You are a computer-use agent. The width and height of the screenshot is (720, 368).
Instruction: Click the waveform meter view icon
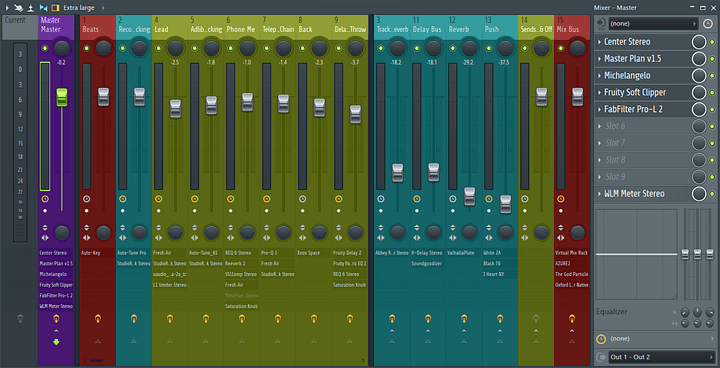pyautogui.click(x=31, y=7)
